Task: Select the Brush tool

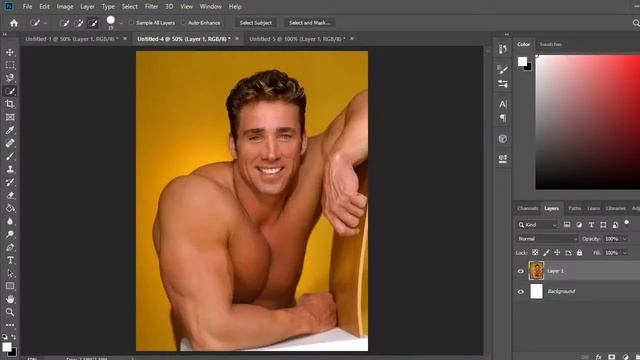Action: point(10,156)
